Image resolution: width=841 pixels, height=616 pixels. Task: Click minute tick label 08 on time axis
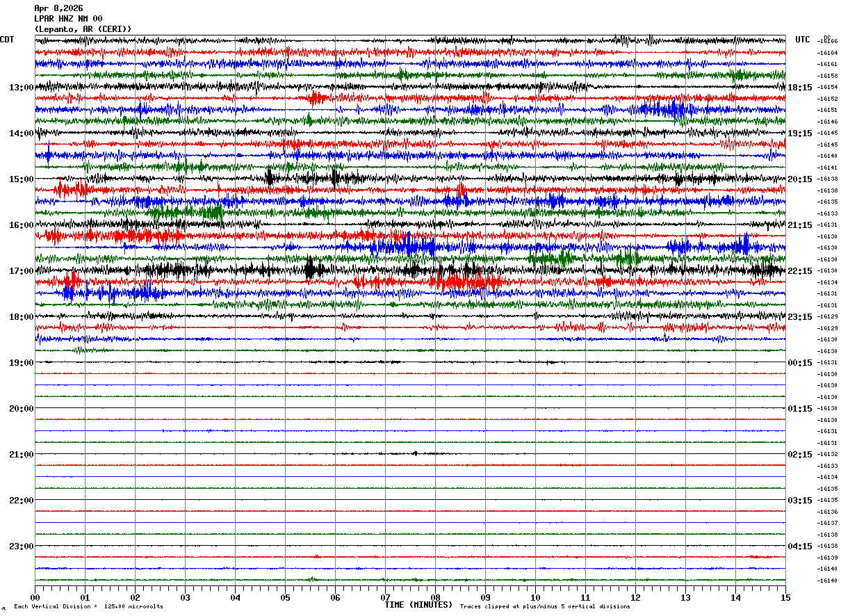436,598
